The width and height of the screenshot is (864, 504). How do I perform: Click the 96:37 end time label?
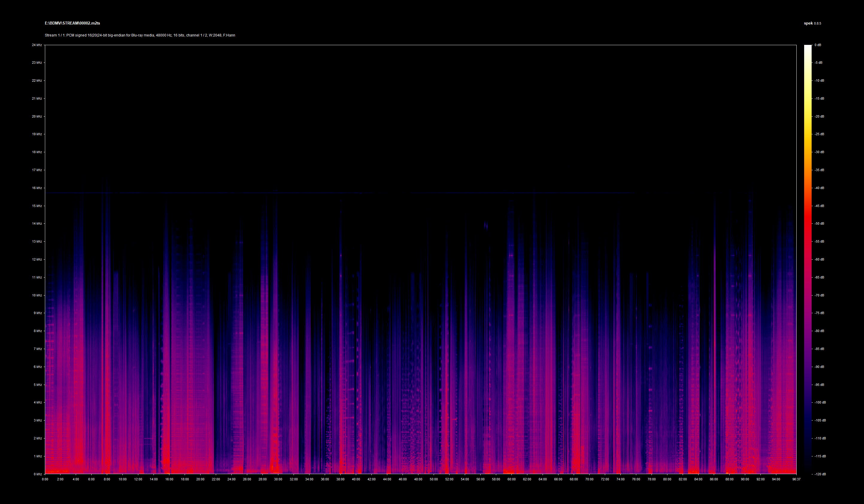[x=796, y=479]
